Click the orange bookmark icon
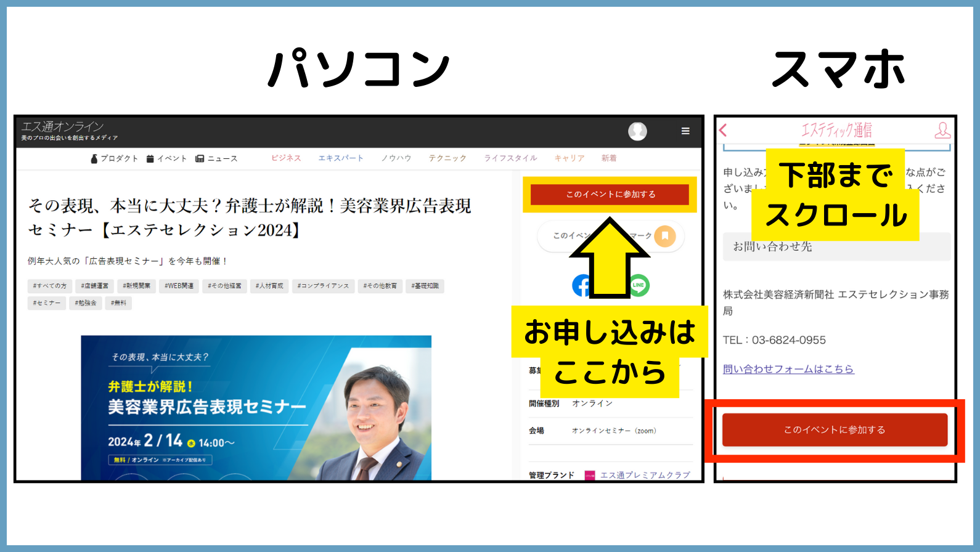This screenshot has width=980, height=552. [x=665, y=236]
